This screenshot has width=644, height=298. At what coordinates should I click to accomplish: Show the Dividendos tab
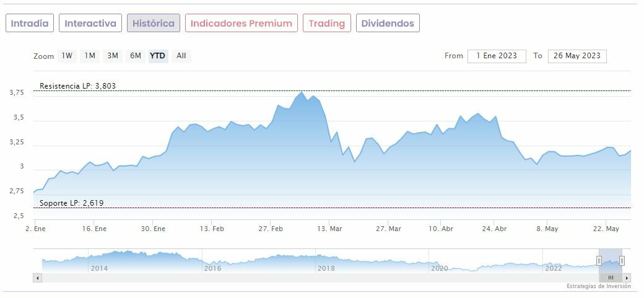(388, 24)
